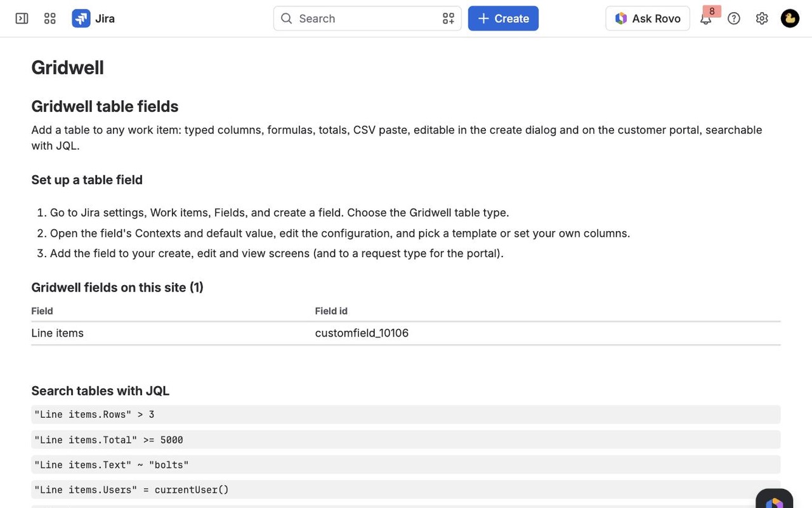Click the Gridwell page heading
The width and height of the screenshot is (812, 508).
(x=67, y=67)
